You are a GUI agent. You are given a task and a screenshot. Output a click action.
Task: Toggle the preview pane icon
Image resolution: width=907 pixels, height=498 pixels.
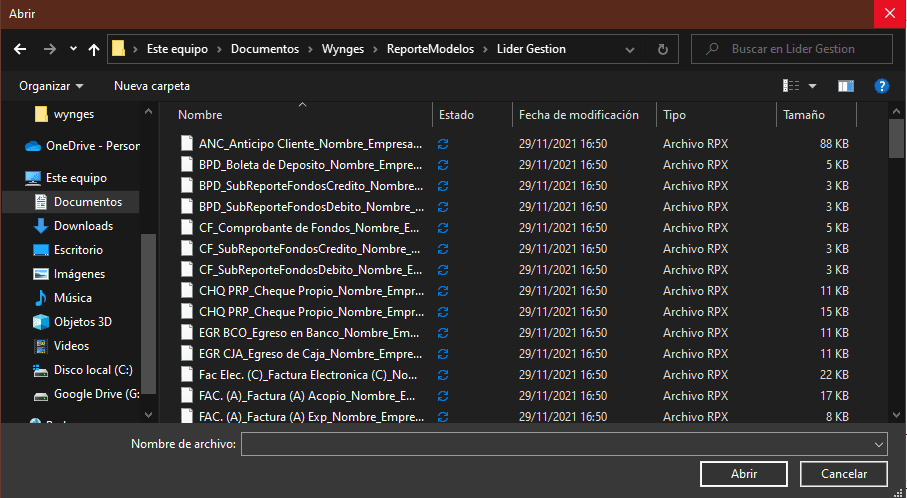846,86
